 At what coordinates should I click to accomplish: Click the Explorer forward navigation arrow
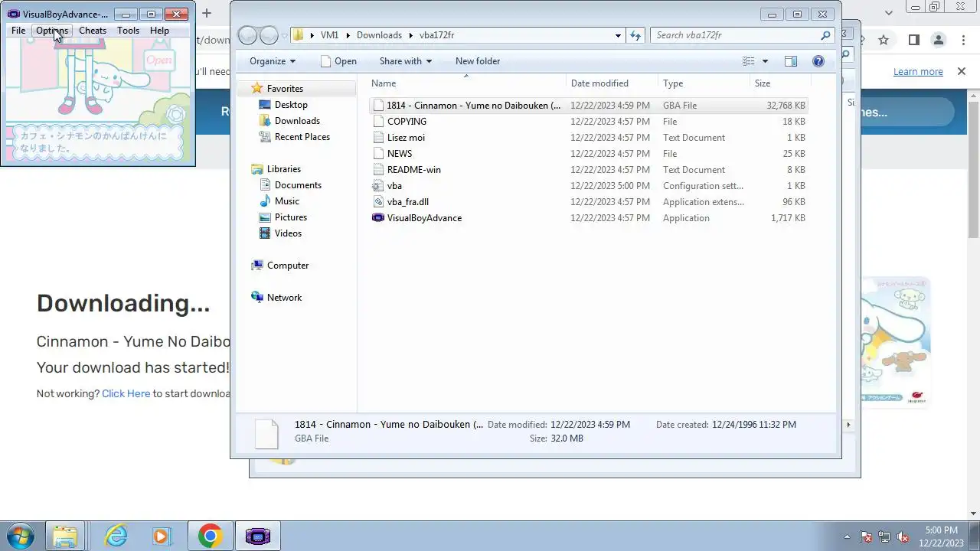pyautogui.click(x=269, y=35)
